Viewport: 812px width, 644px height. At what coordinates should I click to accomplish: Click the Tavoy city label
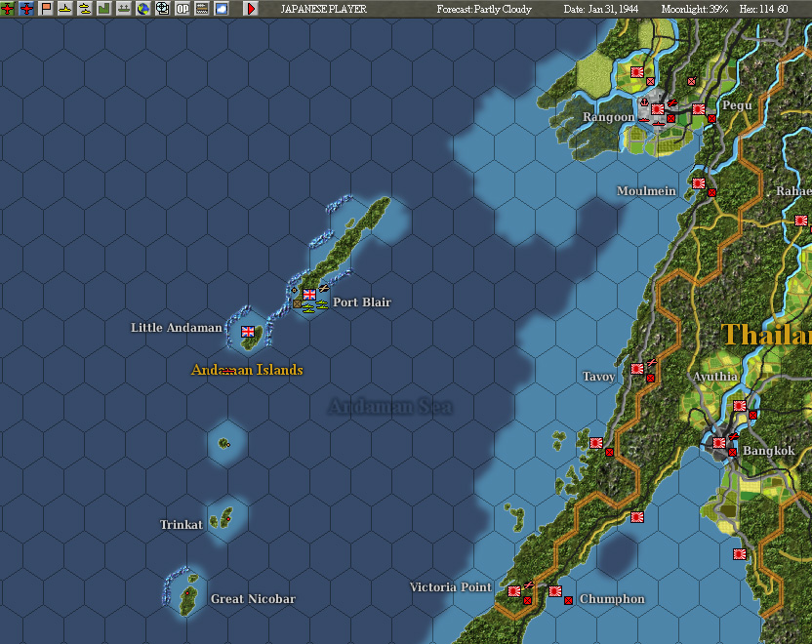(599, 377)
